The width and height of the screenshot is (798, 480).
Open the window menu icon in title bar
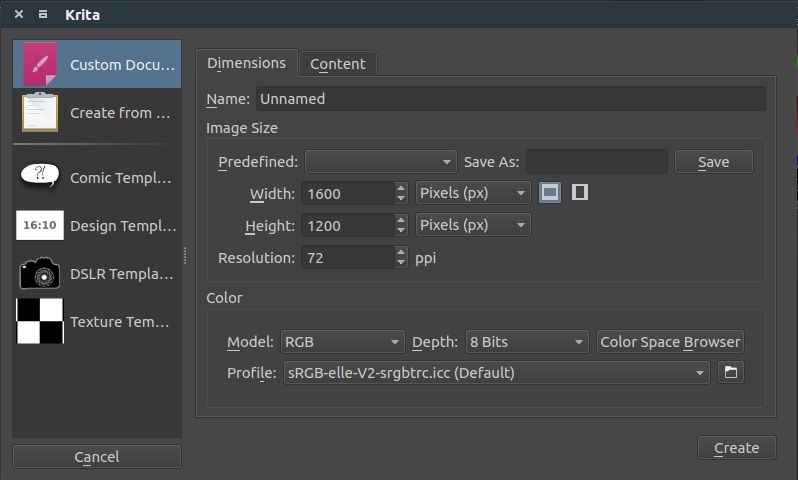pos(43,14)
